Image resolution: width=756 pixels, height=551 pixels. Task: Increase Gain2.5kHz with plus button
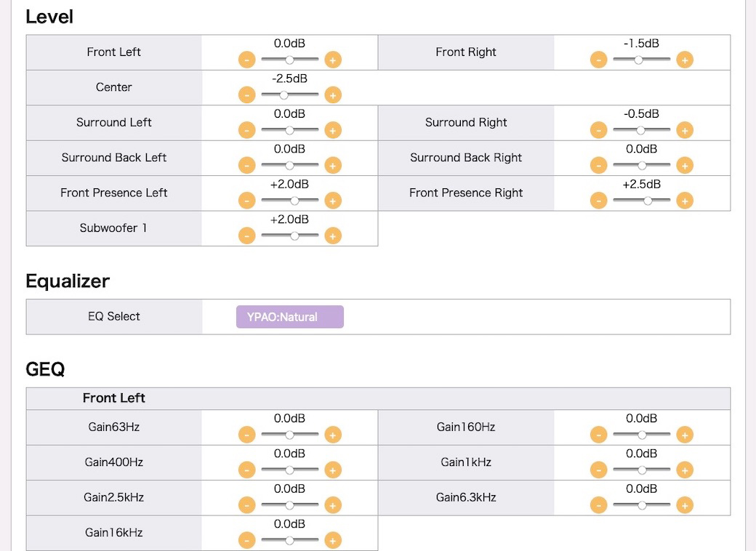pyautogui.click(x=333, y=505)
